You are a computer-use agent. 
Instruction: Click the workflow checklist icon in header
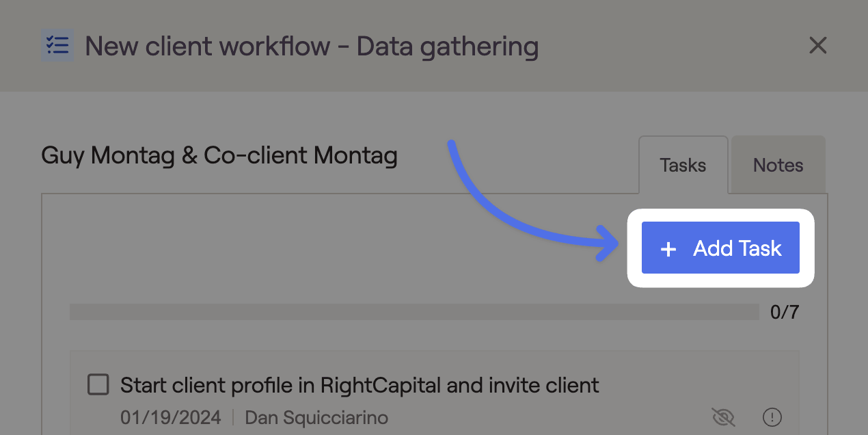[57, 46]
